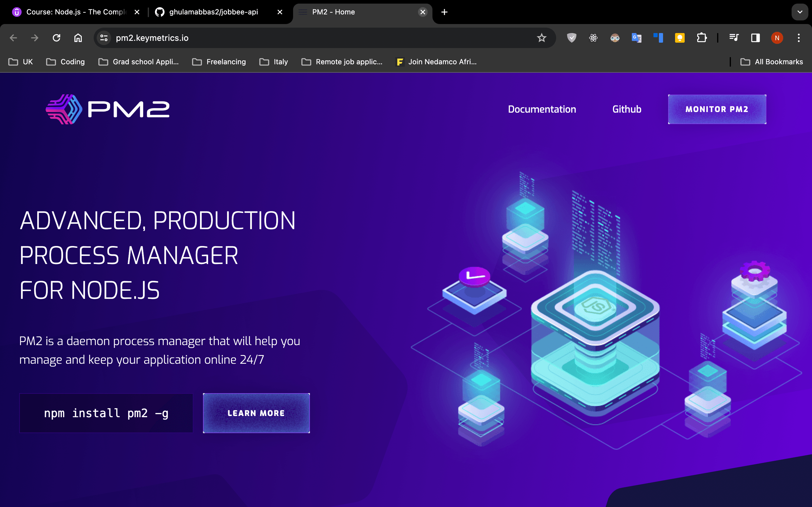Open the Github link in header
The image size is (812, 507).
pos(627,109)
